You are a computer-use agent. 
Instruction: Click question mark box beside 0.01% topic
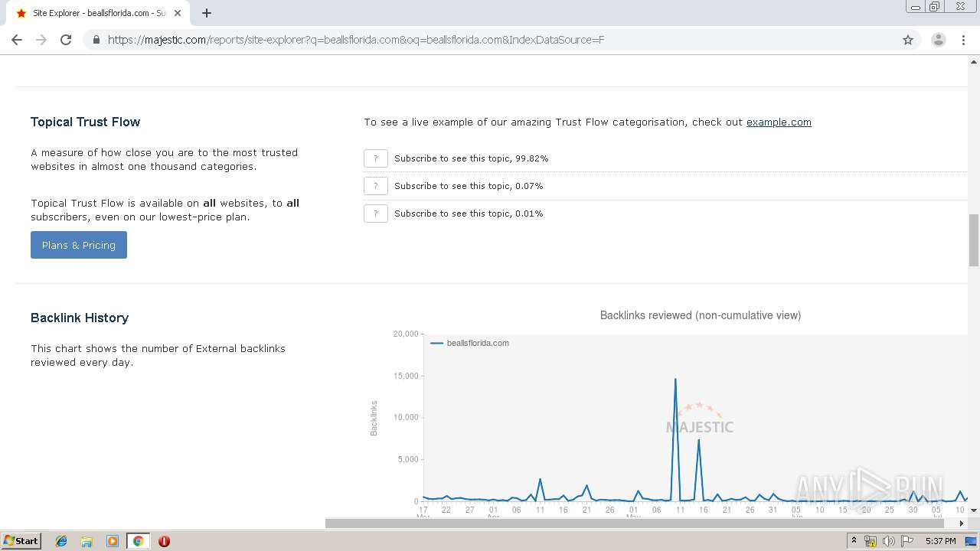tap(375, 214)
